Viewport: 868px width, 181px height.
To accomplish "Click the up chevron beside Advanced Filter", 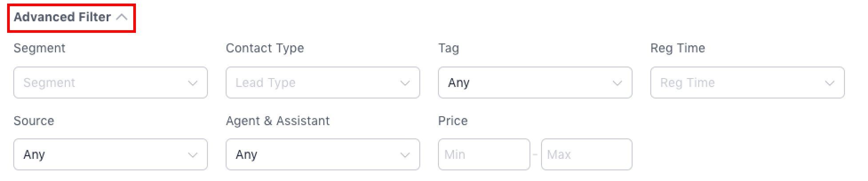I will pyautogui.click(x=122, y=17).
